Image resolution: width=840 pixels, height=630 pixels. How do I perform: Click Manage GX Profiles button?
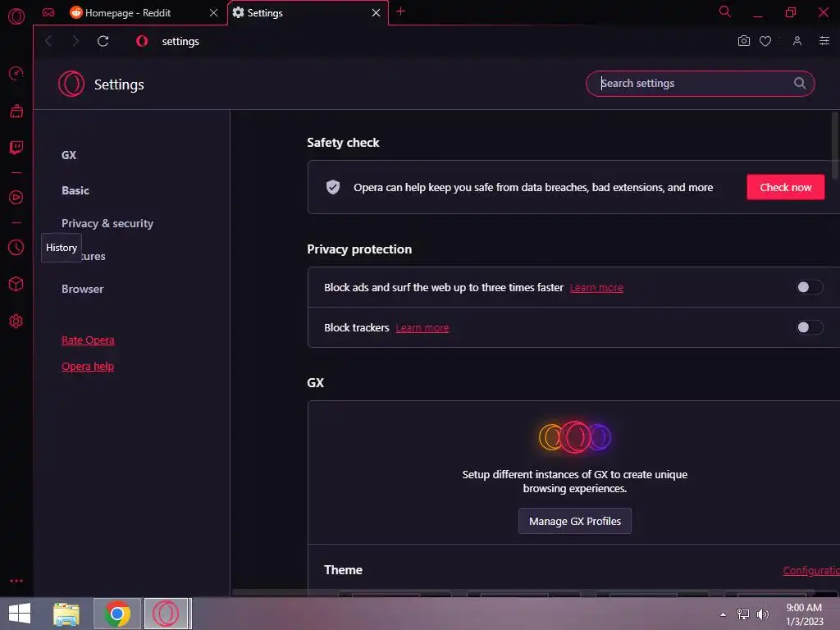[575, 521]
